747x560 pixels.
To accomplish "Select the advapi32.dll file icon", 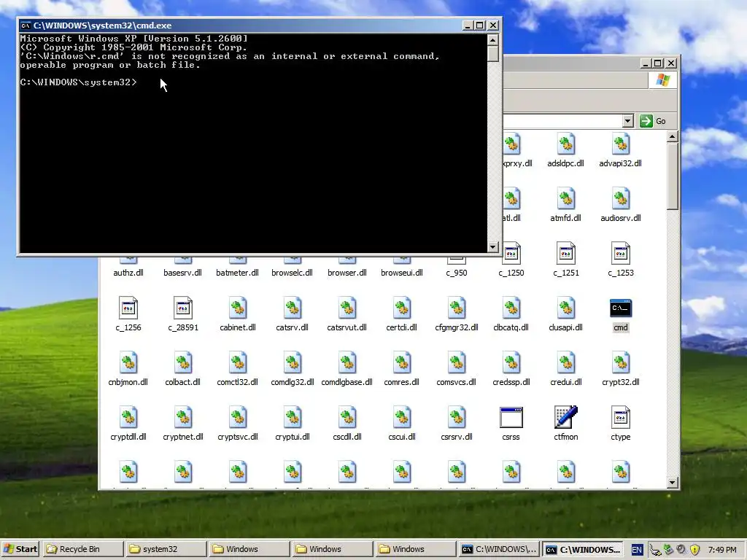I will tap(620, 144).
